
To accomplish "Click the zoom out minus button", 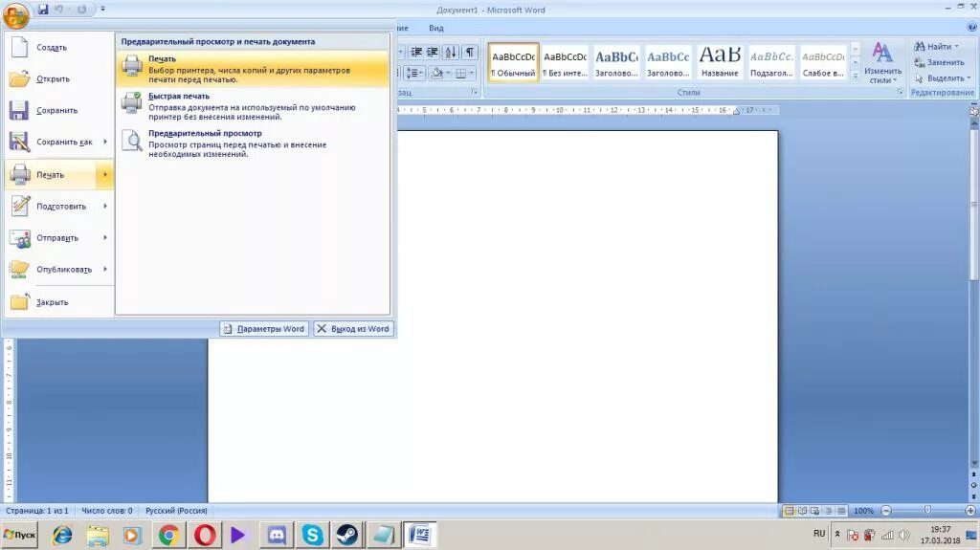I will click(x=885, y=511).
